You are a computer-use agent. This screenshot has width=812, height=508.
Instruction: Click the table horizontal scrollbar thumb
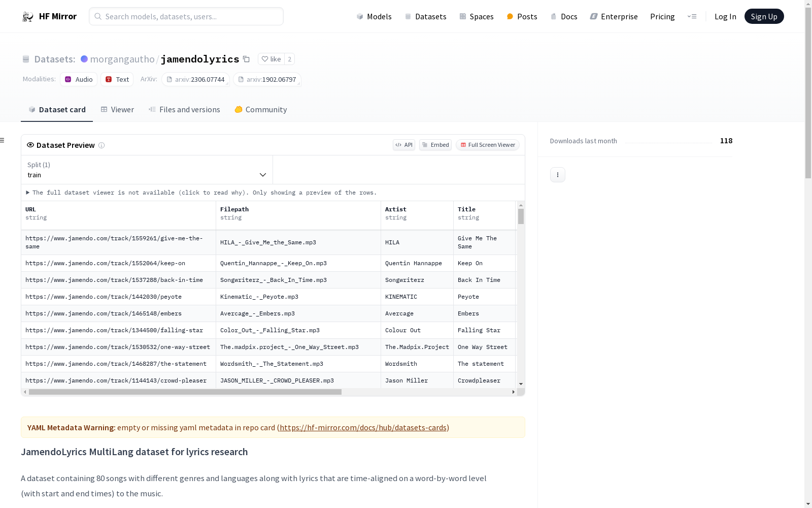(185, 392)
